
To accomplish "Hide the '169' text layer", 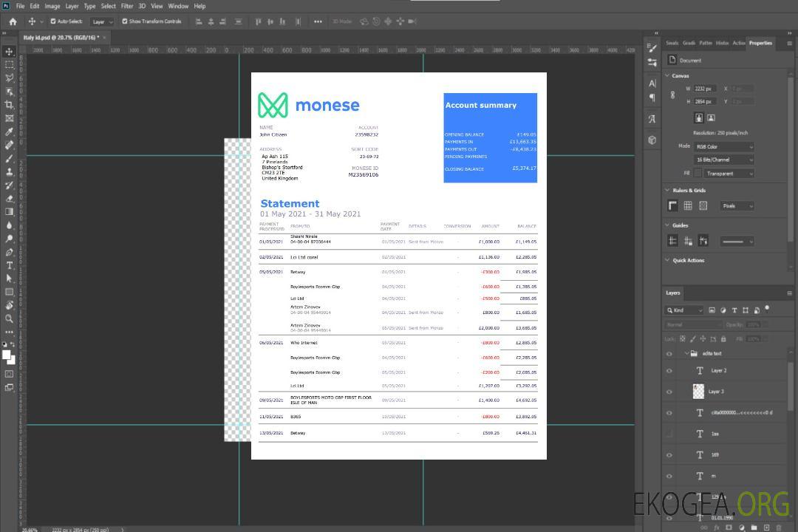I will click(669, 455).
